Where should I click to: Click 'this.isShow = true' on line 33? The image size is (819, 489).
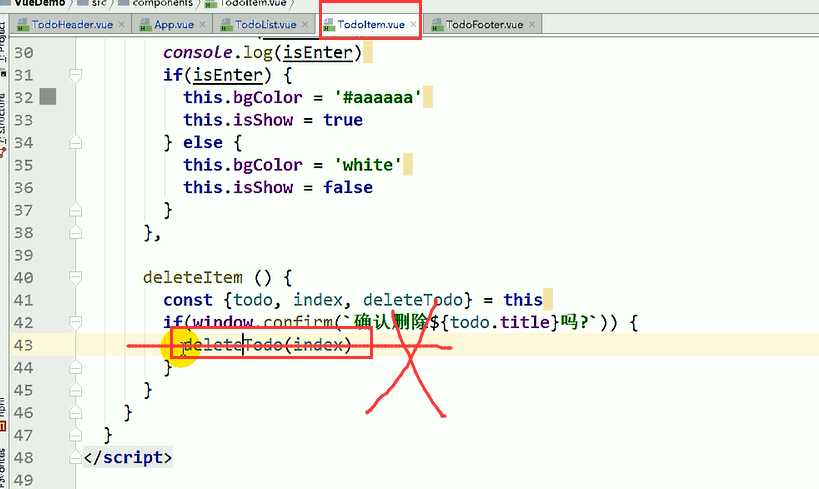(273, 120)
